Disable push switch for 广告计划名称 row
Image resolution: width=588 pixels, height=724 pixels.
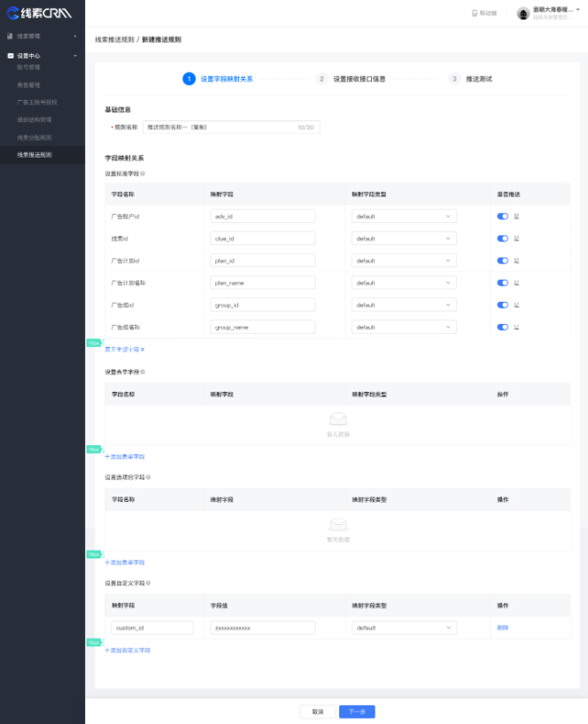tap(502, 283)
